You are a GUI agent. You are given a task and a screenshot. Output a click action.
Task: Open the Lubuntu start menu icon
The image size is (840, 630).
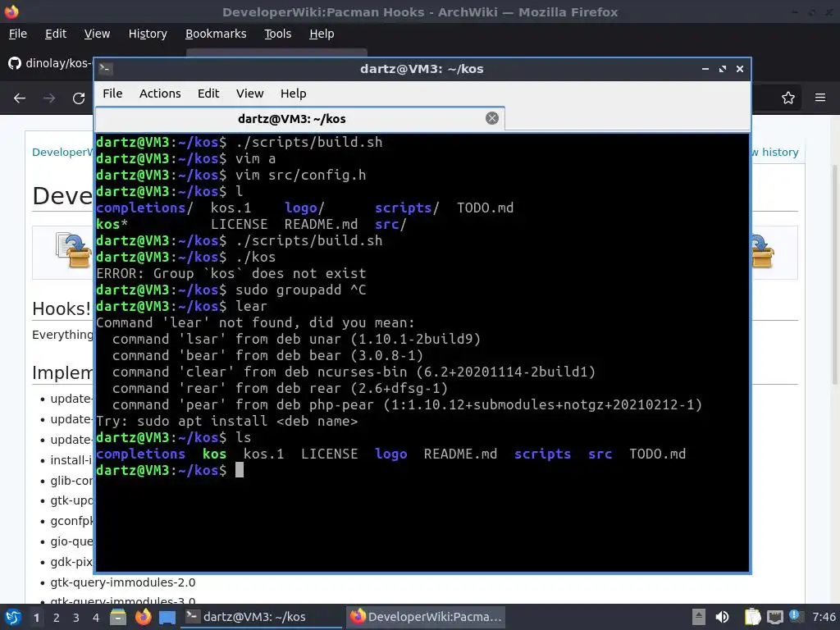tap(13, 617)
